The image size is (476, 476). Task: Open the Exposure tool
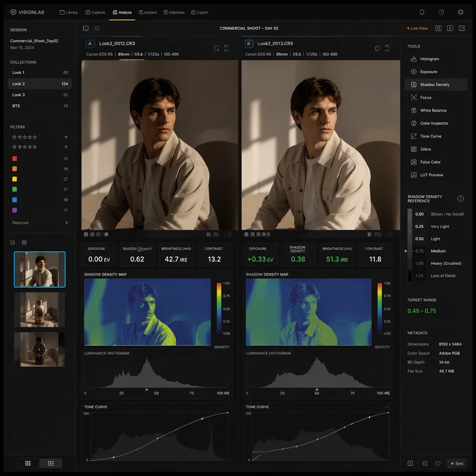click(x=436, y=72)
